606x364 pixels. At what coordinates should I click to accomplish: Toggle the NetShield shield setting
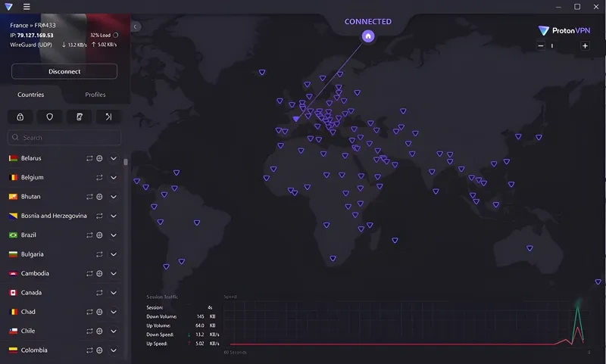50,117
